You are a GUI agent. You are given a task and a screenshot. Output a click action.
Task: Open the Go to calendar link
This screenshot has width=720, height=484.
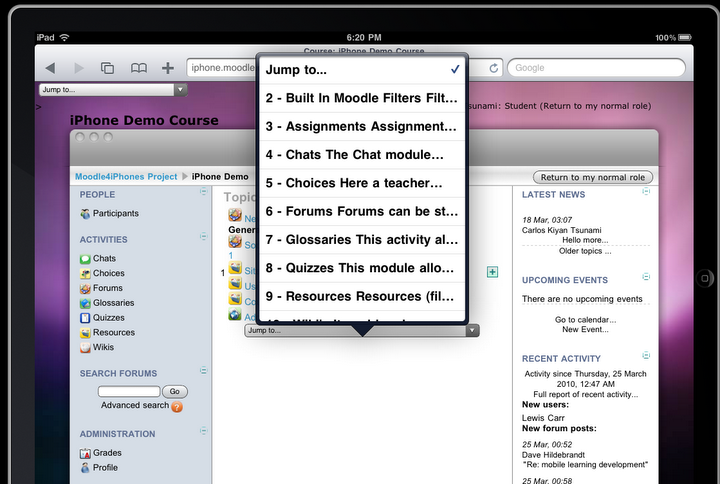click(x=585, y=320)
